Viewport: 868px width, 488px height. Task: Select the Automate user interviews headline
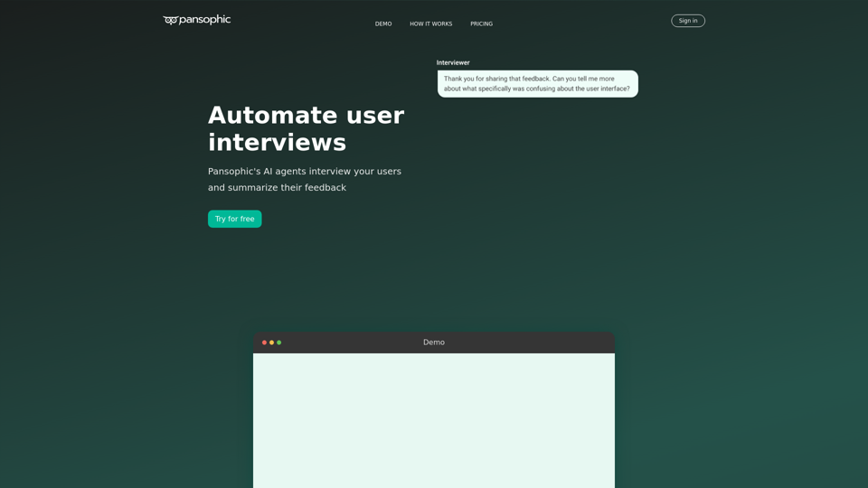tap(307, 128)
